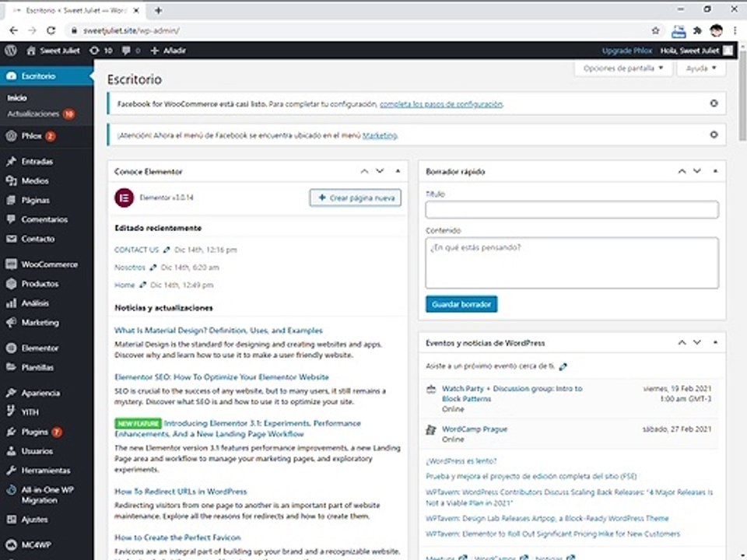
Task: Open Herramientas menu
Action: click(x=47, y=471)
